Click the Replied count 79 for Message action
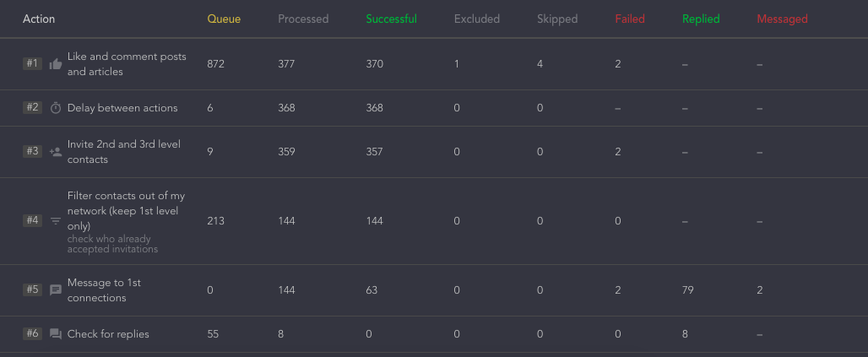The image size is (868, 357). pyautogui.click(x=687, y=290)
